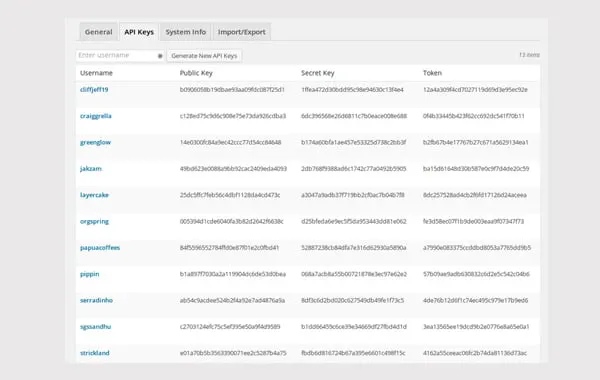Click the icon inside the username field
Viewport: 600px width, 380px height.
(x=160, y=56)
